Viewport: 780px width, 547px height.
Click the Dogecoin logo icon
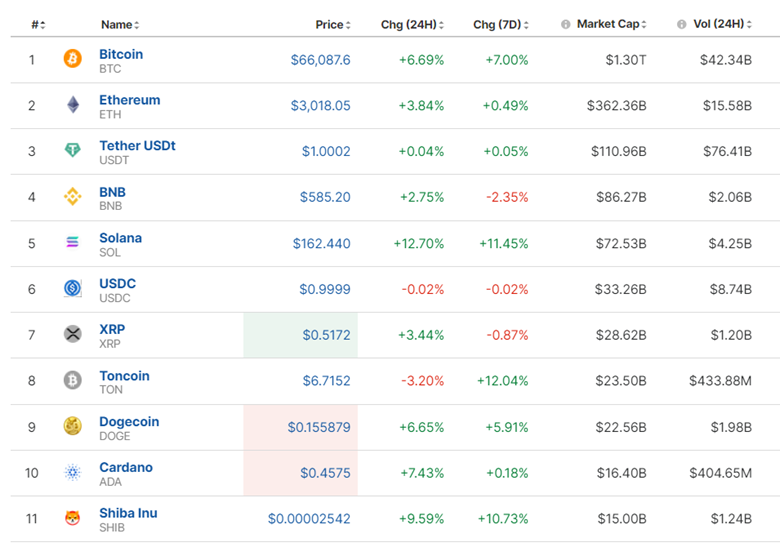(x=73, y=426)
